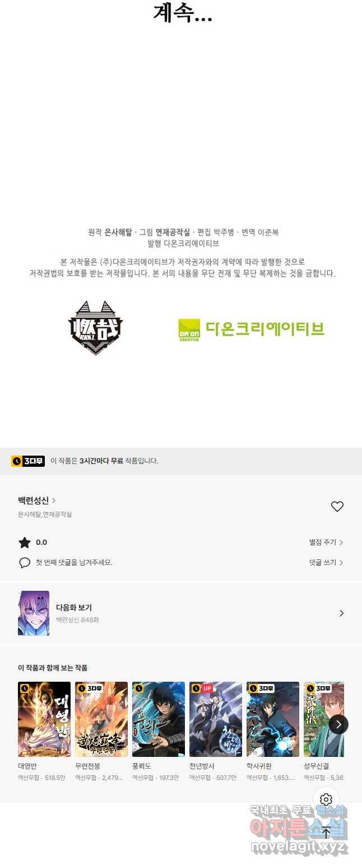
Task: Click the 다음화 보기 chevron arrow
Action: 341,613
